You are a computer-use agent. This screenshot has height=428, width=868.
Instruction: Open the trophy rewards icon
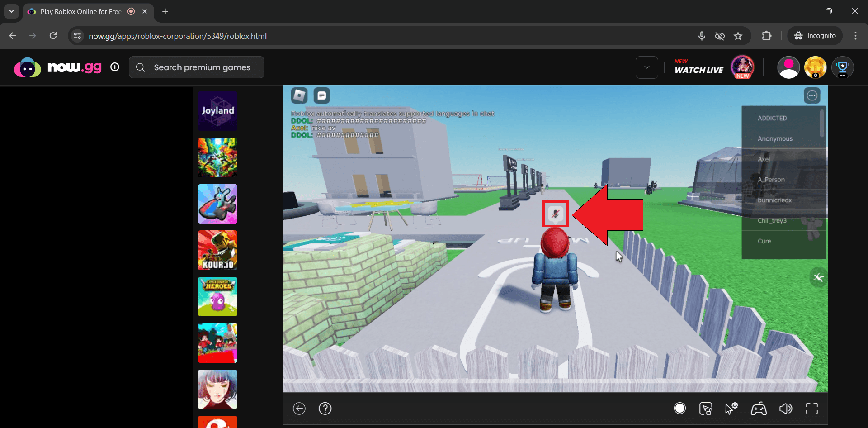click(x=843, y=67)
